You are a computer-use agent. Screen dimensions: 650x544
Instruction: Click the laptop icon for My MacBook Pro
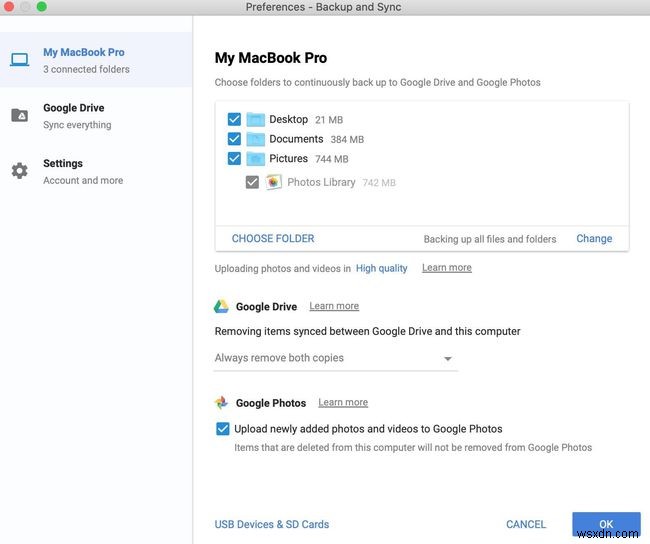coord(20,60)
